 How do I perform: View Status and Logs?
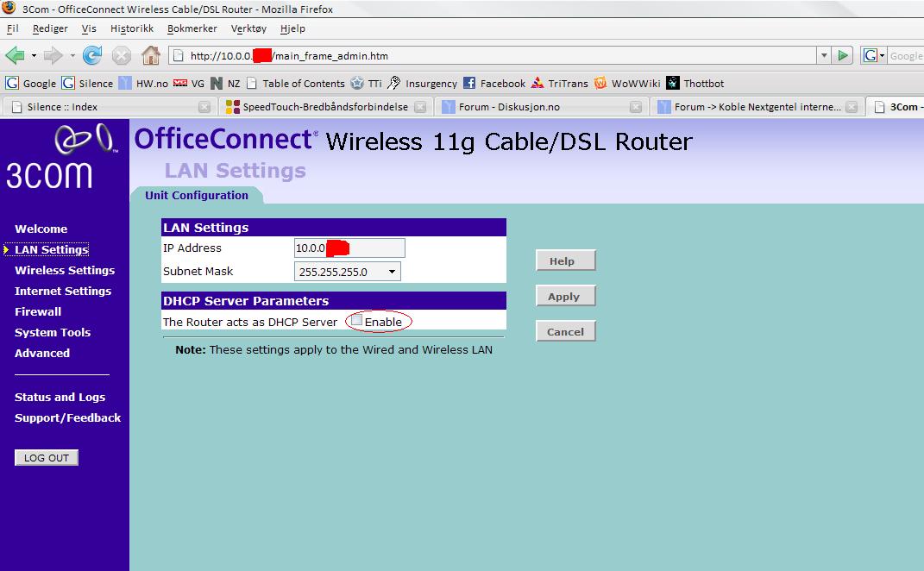[60, 397]
